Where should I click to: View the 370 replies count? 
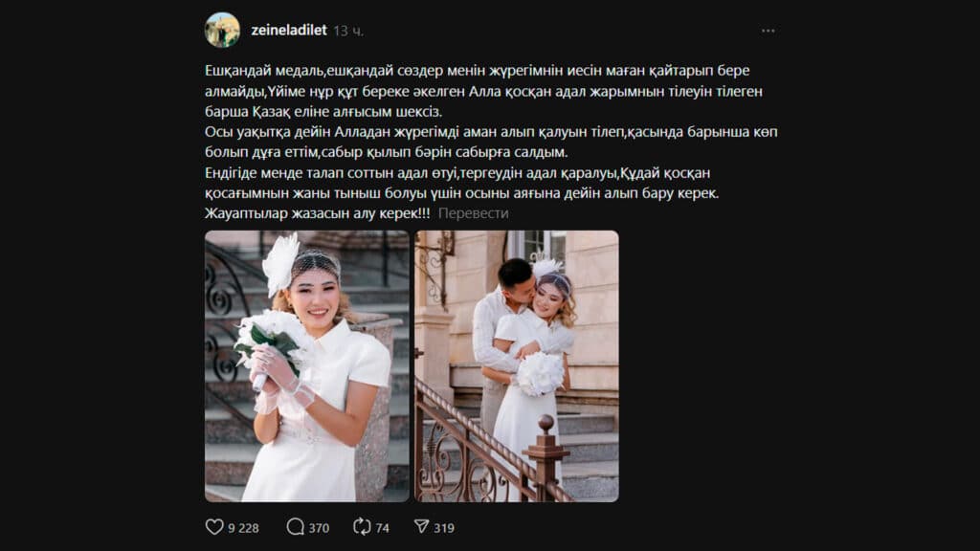point(319,528)
